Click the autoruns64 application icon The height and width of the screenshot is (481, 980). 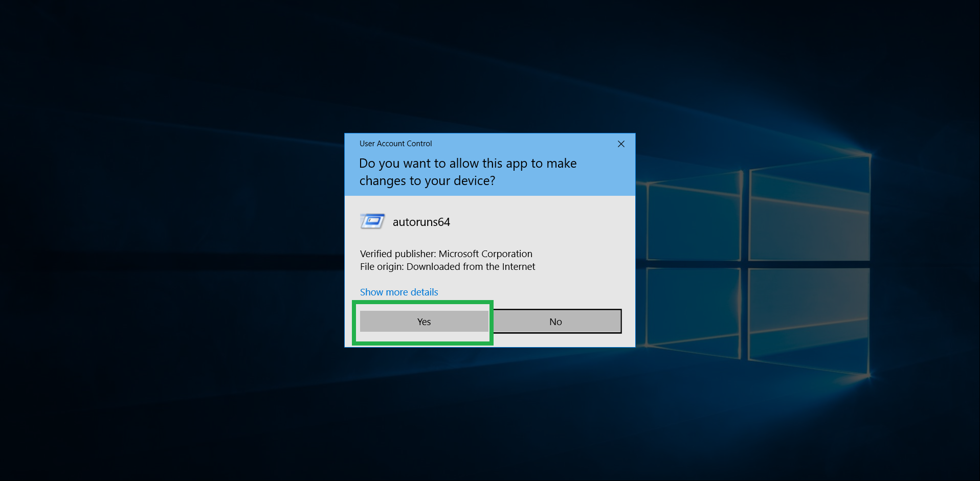coord(372,221)
